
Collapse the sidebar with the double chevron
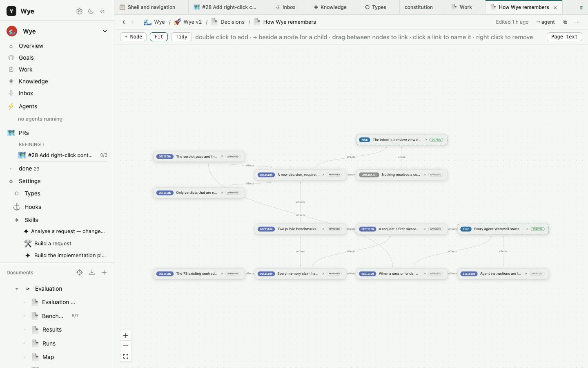(x=102, y=11)
